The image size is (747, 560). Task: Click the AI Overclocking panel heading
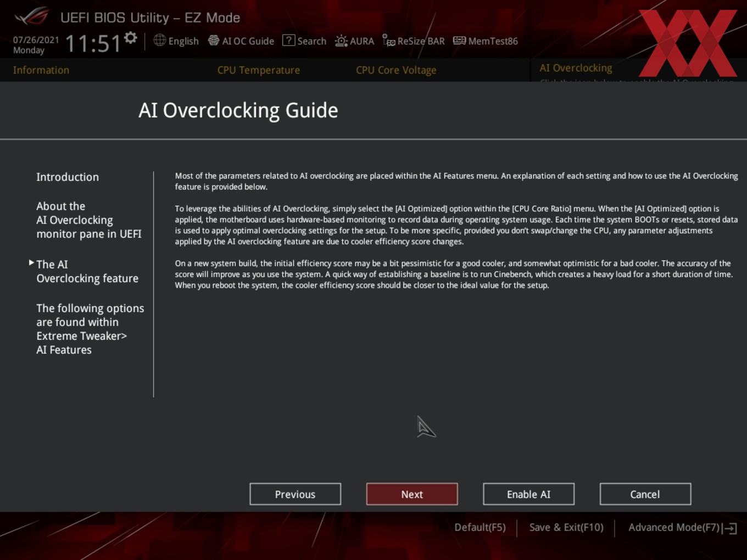pos(576,68)
